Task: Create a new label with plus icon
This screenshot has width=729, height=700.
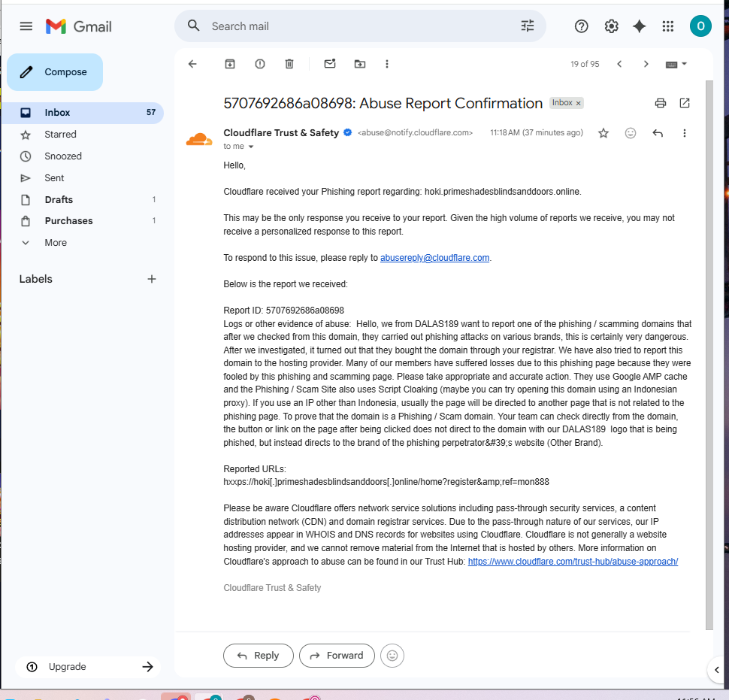Action: 152,279
